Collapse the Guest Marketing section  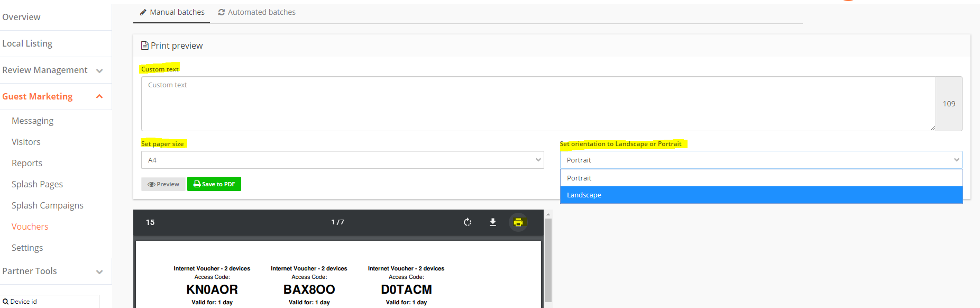[99, 96]
